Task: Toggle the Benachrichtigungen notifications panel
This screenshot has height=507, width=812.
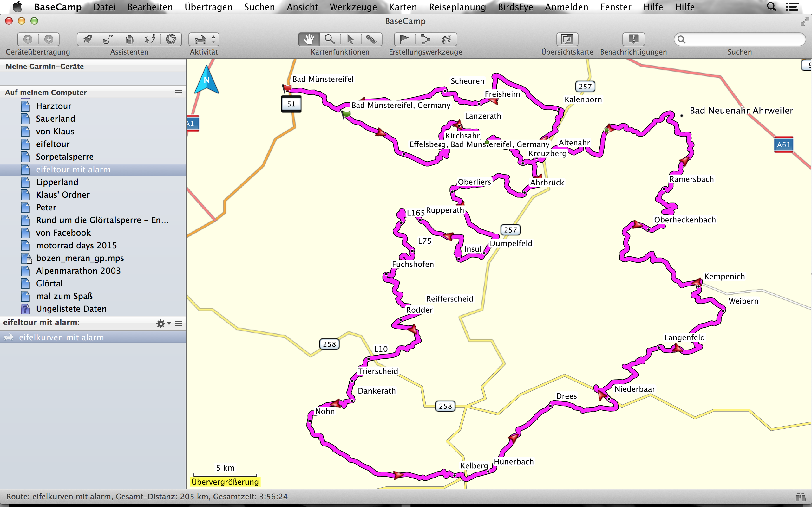Action: pos(633,40)
